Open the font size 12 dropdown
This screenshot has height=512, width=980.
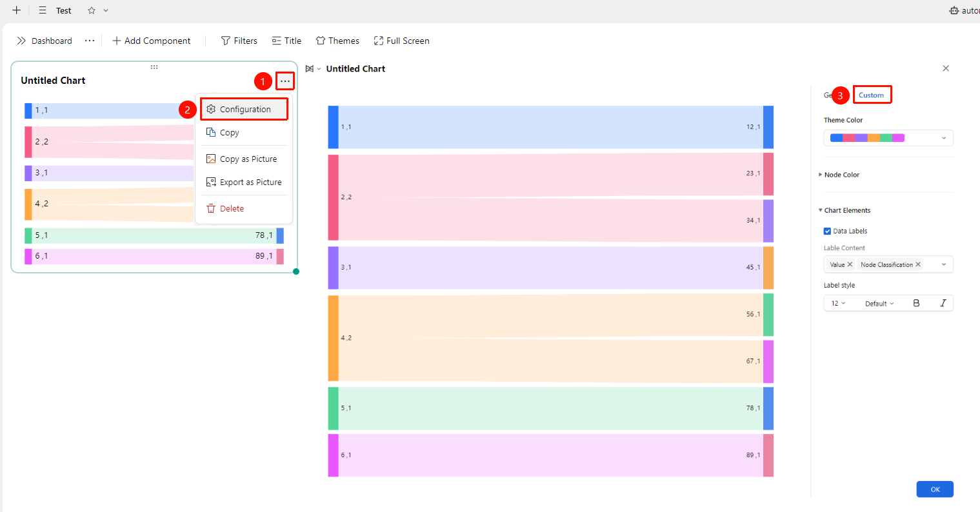[838, 303]
